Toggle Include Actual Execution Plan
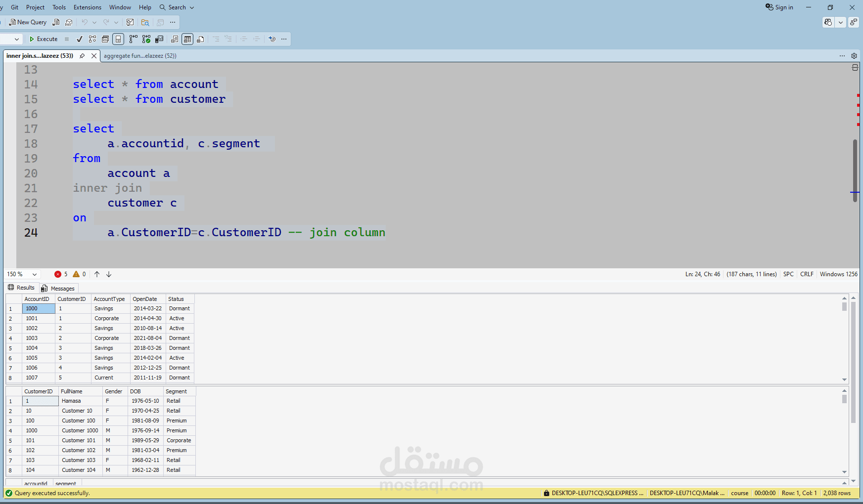Screen dimensions: 863x504 pyautogui.click(x=133, y=39)
